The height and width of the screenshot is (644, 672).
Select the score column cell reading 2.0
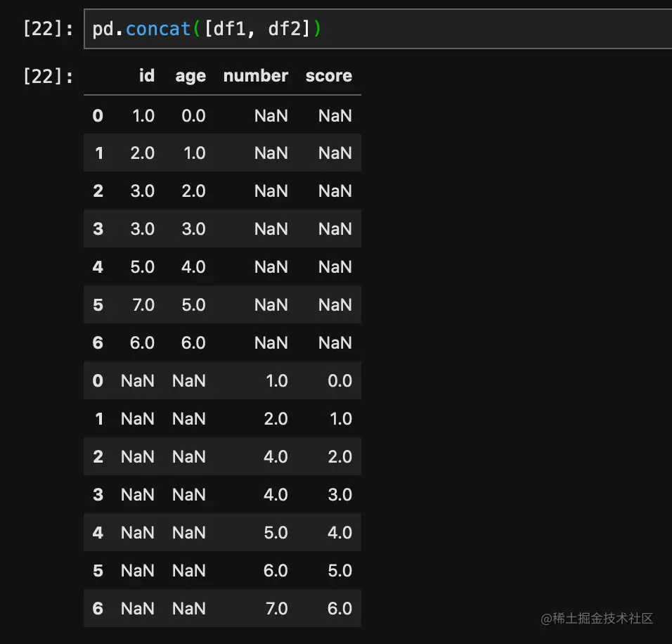coord(340,456)
